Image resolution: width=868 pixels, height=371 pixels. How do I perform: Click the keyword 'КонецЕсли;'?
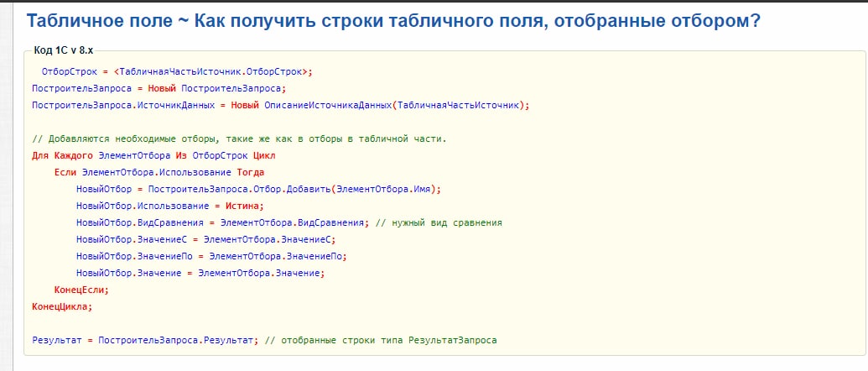81,290
